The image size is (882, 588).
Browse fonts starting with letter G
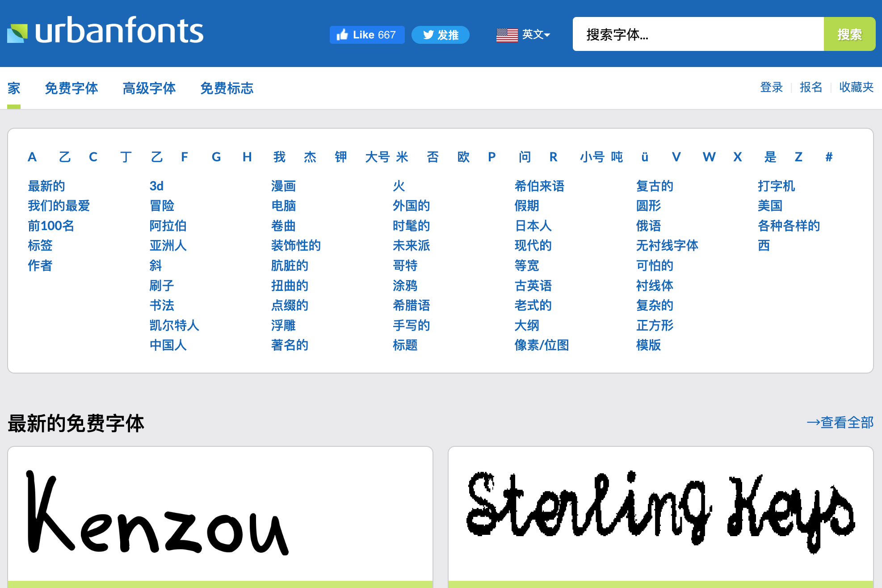(x=216, y=157)
